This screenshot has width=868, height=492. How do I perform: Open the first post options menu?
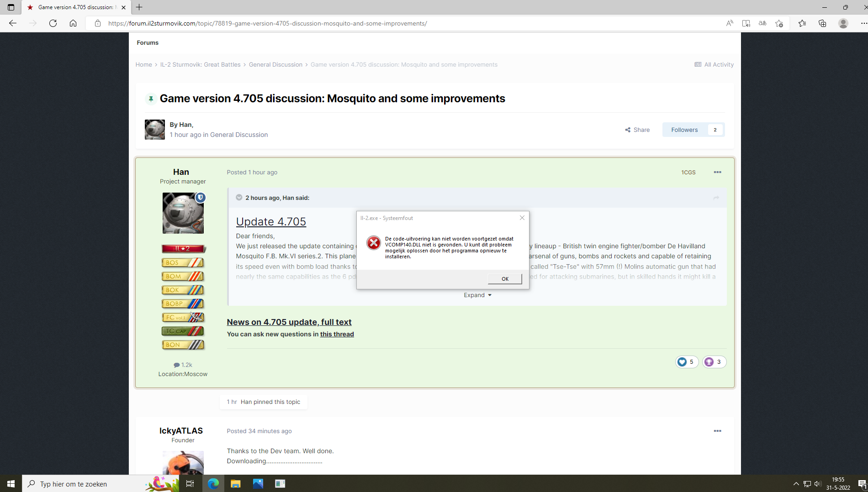point(717,172)
